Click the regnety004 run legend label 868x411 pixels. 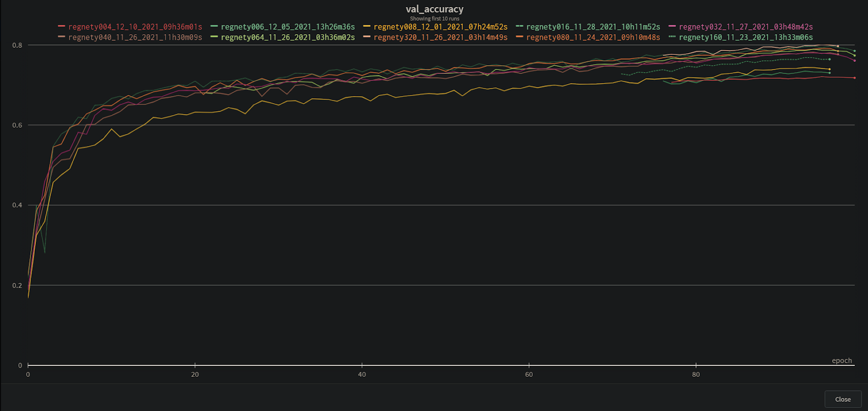pyautogui.click(x=135, y=27)
